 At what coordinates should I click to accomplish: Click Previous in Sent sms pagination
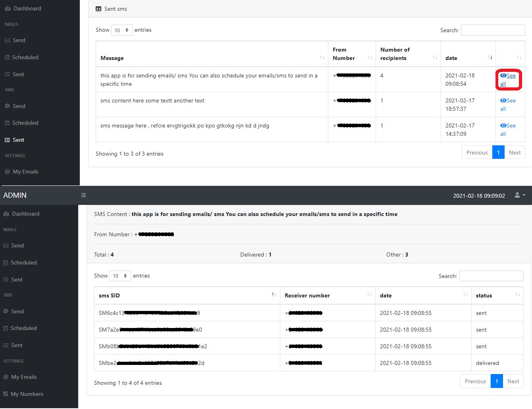click(x=477, y=152)
